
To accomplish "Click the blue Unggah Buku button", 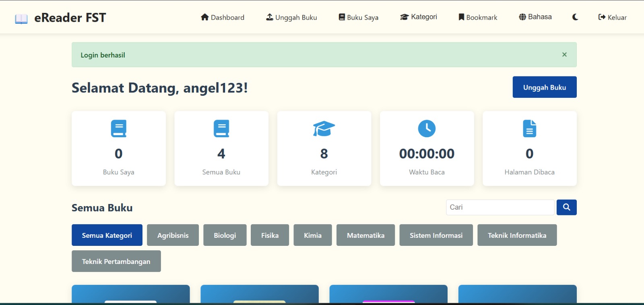I will coord(545,87).
